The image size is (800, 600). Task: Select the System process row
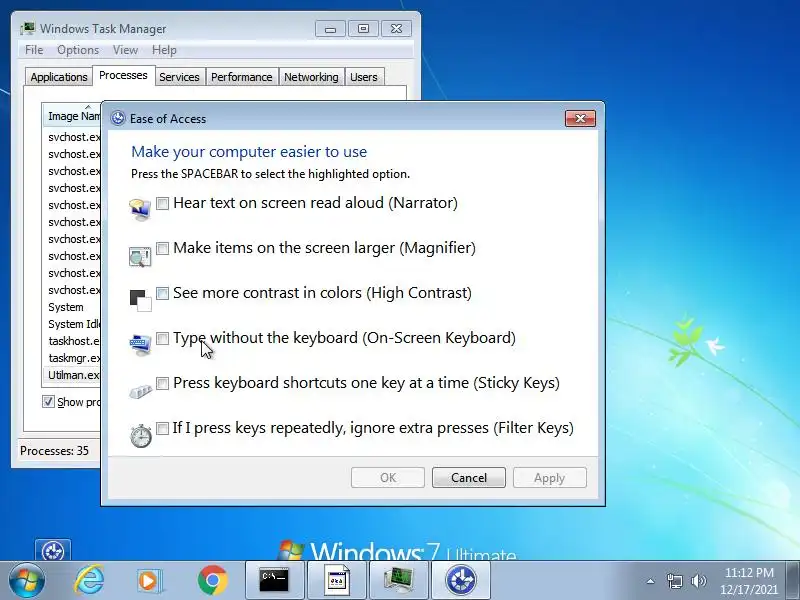72,307
